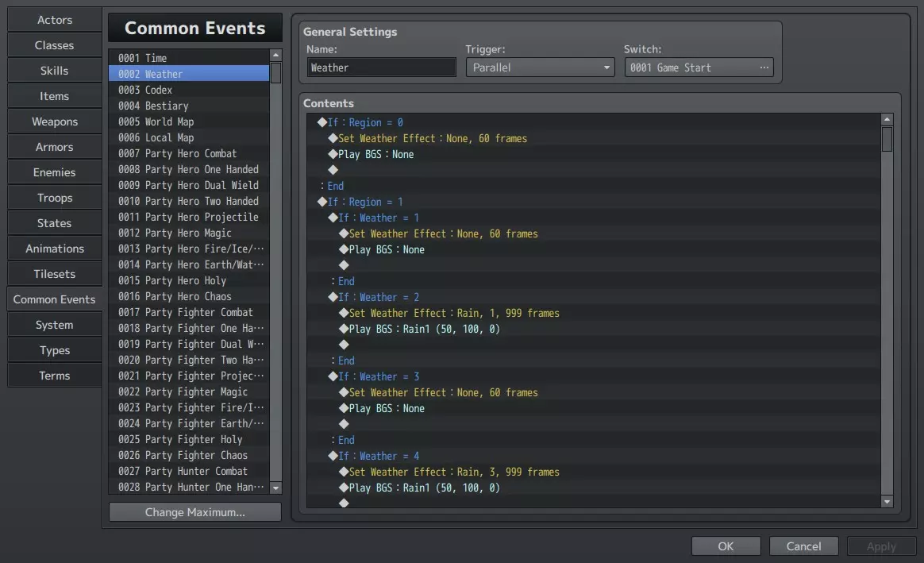924x563 pixels.
Task: Click the Change Maximum button
Action: click(195, 511)
